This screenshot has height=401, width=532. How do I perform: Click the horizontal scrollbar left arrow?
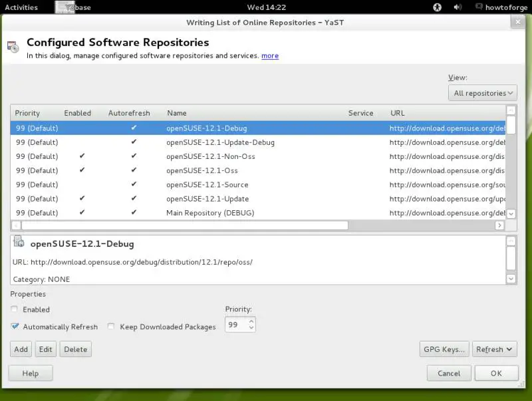pyautogui.click(x=16, y=225)
